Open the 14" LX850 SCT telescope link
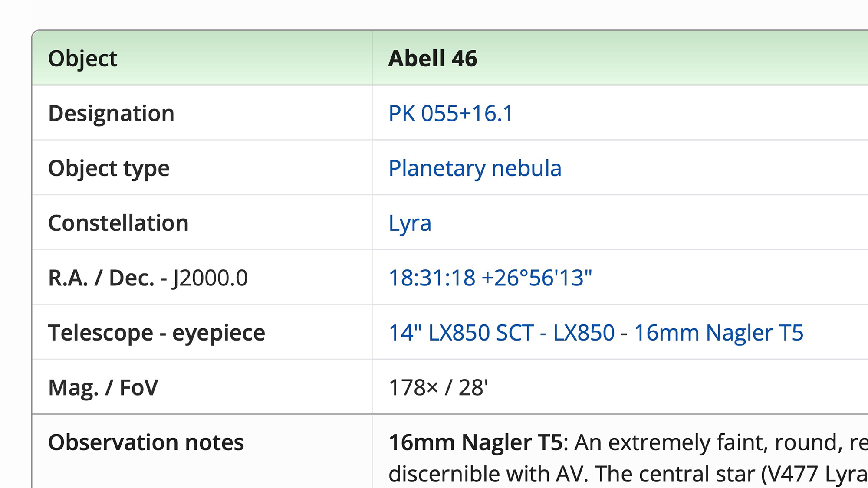The image size is (868, 488). (461, 333)
